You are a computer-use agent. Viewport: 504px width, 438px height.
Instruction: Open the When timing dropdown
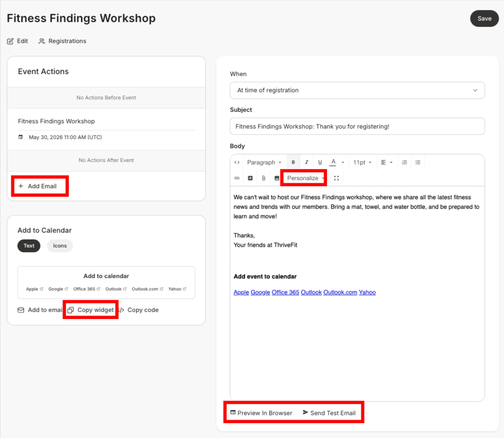click(x=357, y=90)
